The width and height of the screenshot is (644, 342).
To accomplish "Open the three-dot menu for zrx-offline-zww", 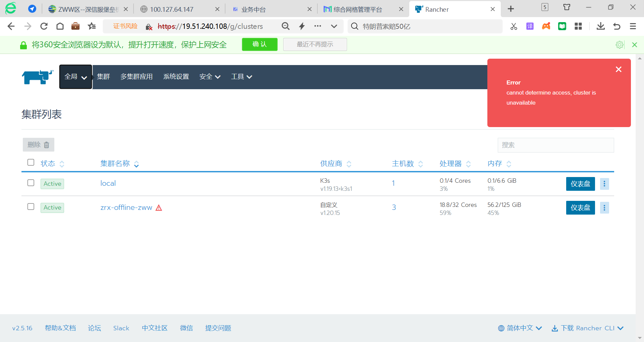I will (604, 208).
